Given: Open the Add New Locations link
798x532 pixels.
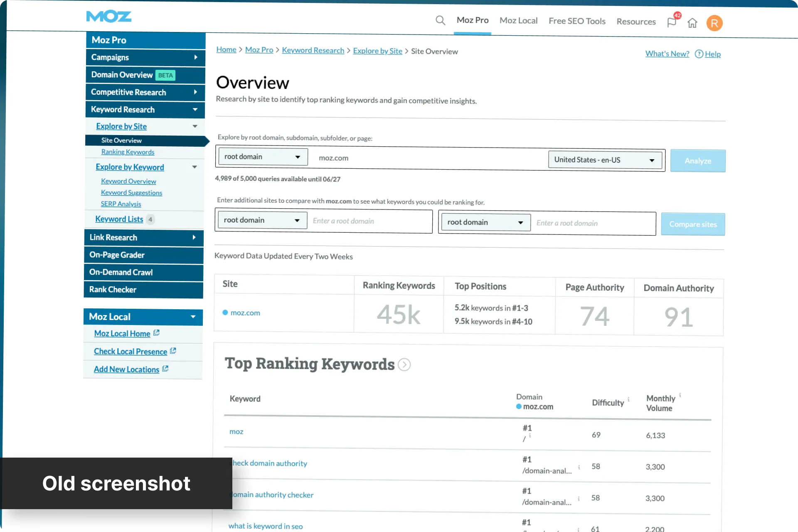Looking at the screenshot, I should [x=126, y=369].
